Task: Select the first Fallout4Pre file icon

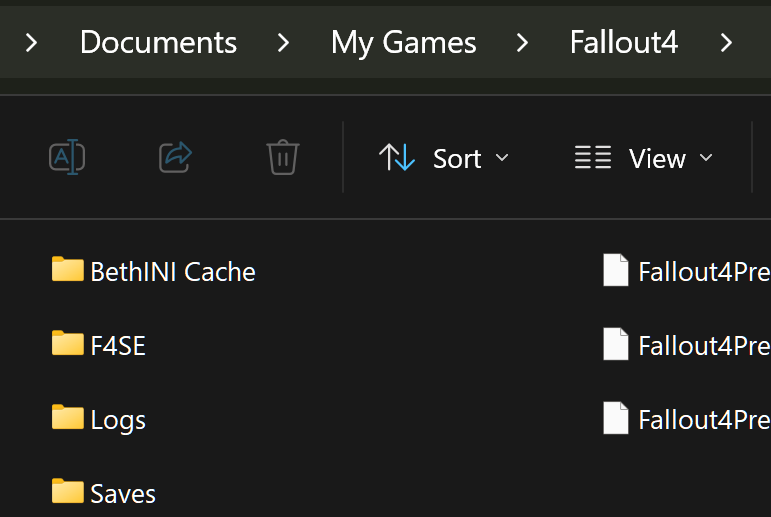Action: 616,270
